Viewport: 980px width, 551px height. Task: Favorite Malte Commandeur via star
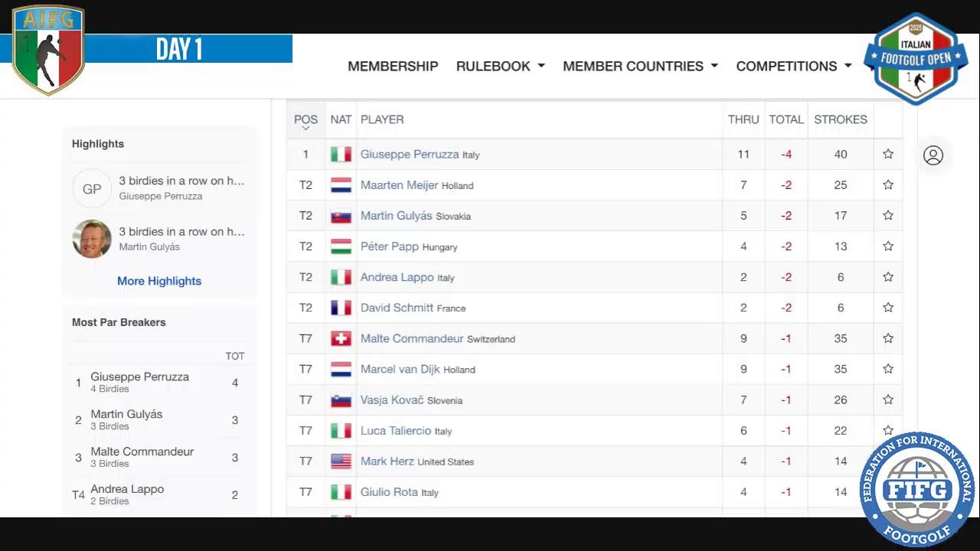click(x=888, y=337)
